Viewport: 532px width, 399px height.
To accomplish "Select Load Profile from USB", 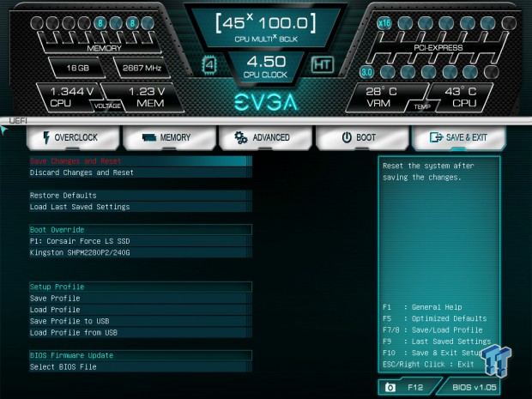I will coord(141,333).
